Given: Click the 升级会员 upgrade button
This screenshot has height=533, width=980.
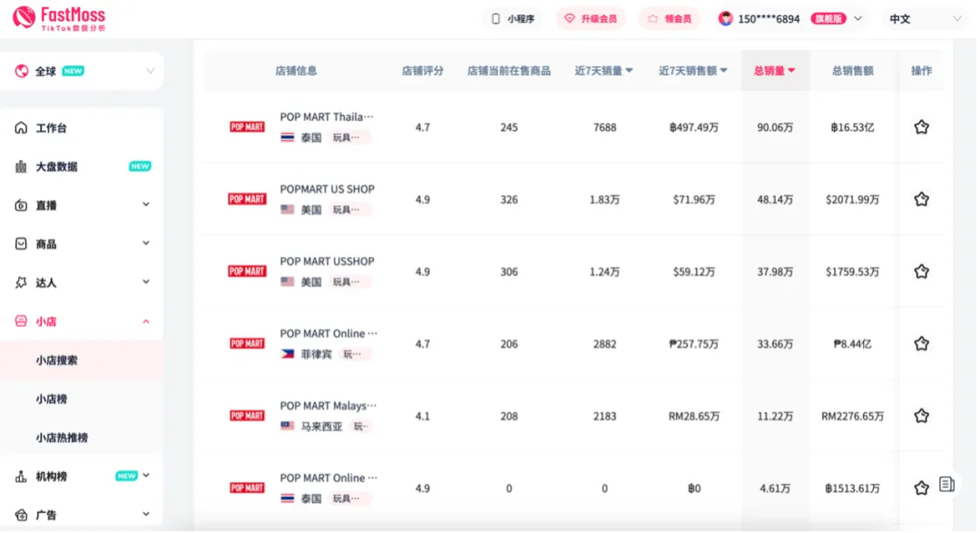Looking at the screenshot, I should [592, 19].
